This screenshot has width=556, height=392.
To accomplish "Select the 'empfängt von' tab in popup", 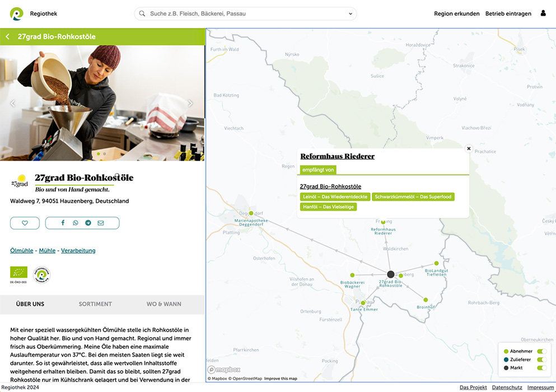I will pos(318,170).
